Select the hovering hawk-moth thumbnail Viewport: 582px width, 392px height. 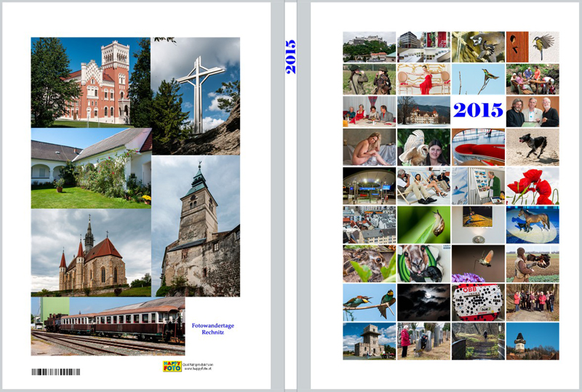point(478,263)
